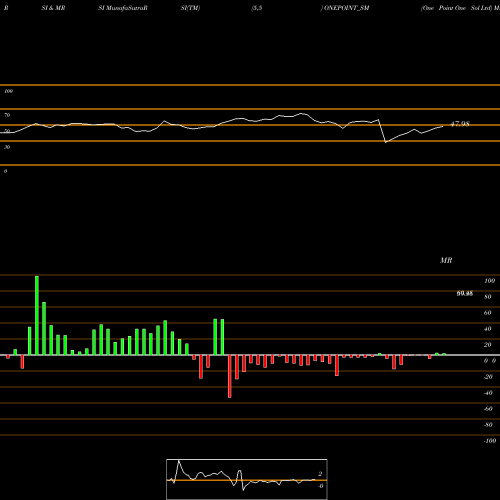Click the RSI axis label 100
Image resolution: width=500 pixels, height=500 pixels.
coord(8,91)
